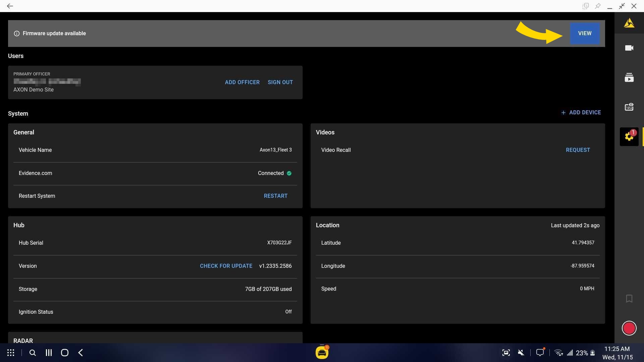Screen dimensions: 644x362
Task: Open the camera view sidebar icon
Action: (629, 48)
